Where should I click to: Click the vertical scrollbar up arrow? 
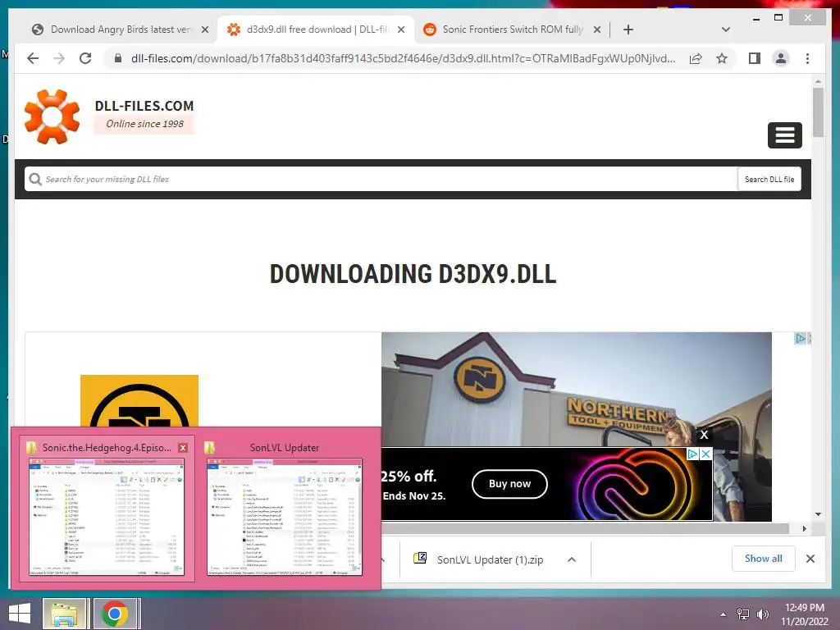pyautogui.click(x=818, y=81)
